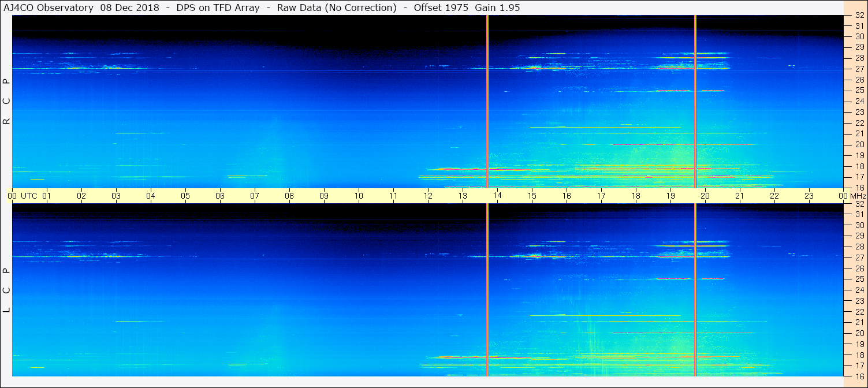Image resolution: width=868 pixels, height=388 pixels.
Task: Click hour '11' on the time axis
Action: point(393,196)
